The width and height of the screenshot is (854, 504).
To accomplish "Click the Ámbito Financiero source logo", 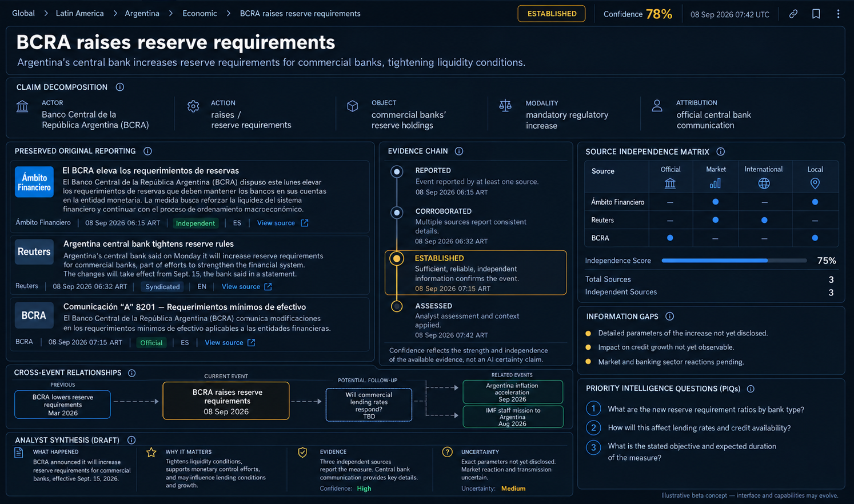I will tap(34, 182).
